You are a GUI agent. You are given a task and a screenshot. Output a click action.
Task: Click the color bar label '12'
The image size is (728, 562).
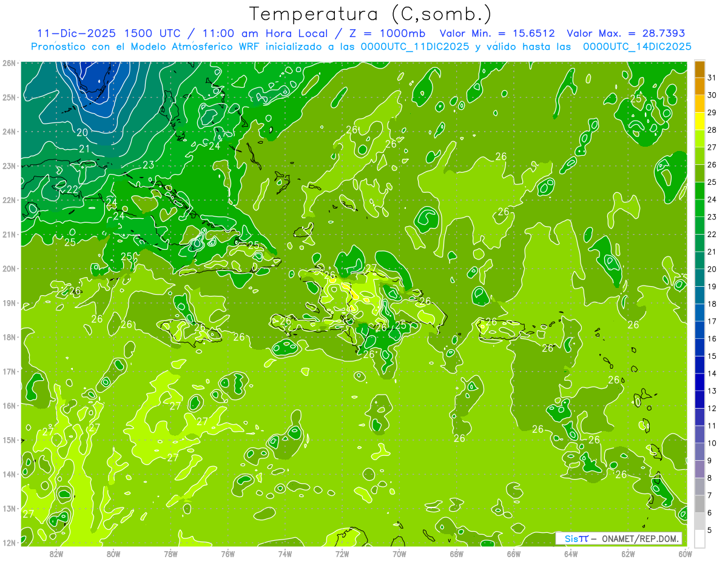712,408
